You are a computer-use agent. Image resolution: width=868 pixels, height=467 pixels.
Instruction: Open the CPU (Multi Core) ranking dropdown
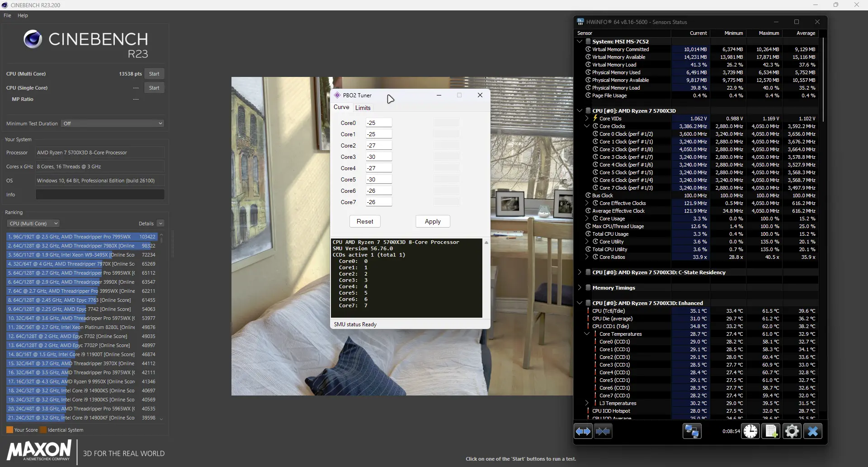33,224
